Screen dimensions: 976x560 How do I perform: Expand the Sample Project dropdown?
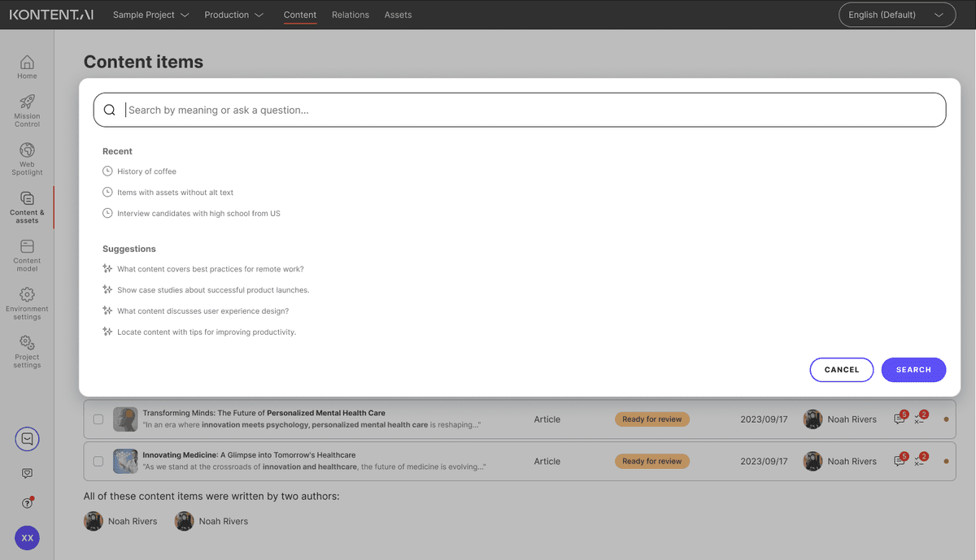coord(150,15)
